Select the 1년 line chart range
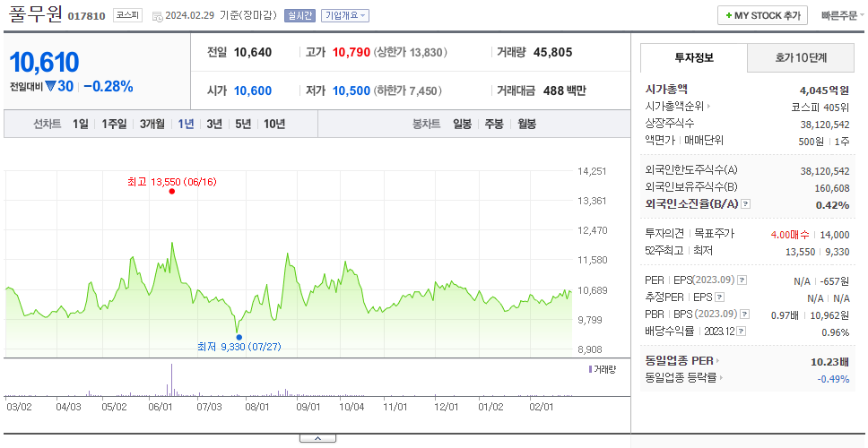The image size is (868, 448). click(186, 124)
